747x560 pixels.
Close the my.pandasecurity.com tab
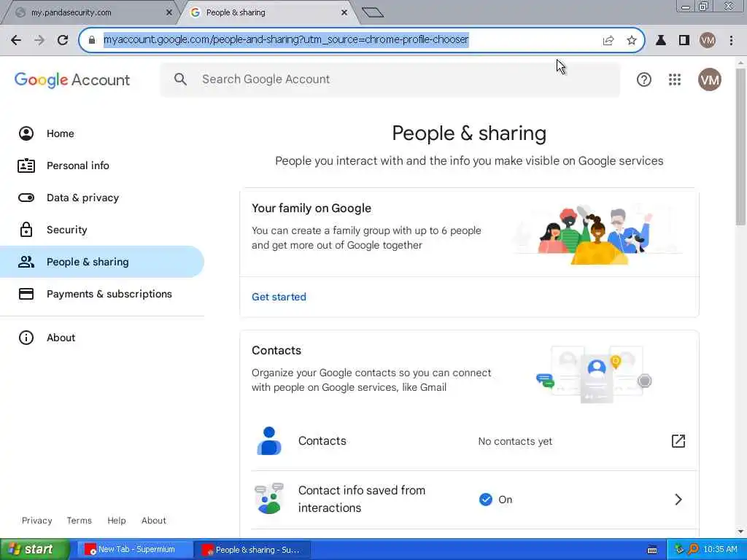coord(169,13)
